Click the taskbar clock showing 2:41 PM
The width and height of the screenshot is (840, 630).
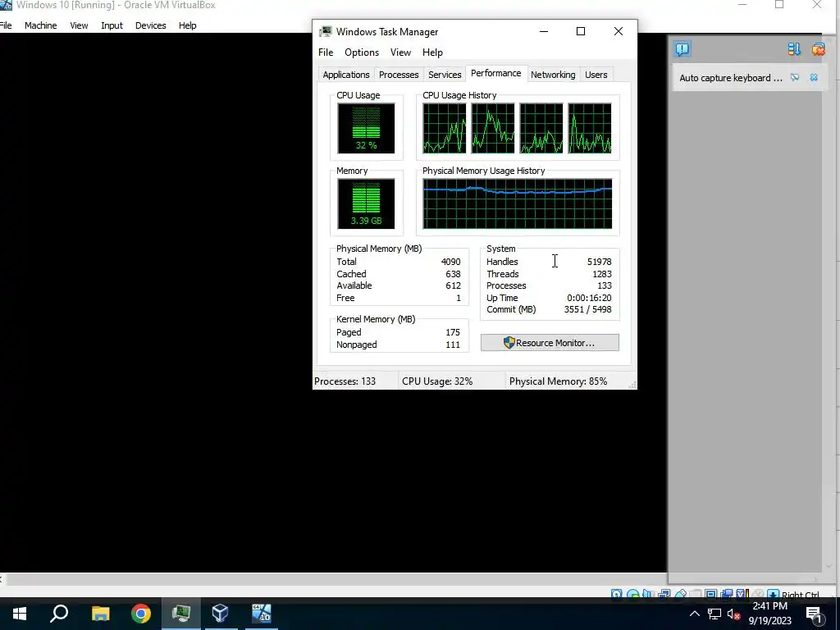click(x=769, y=614)
